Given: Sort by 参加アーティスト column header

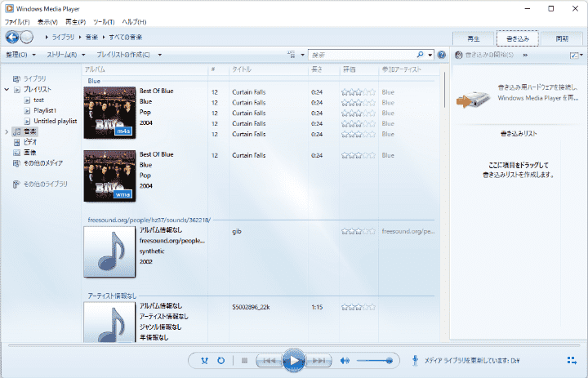Looking at the screenshot, I should point(409,69).
